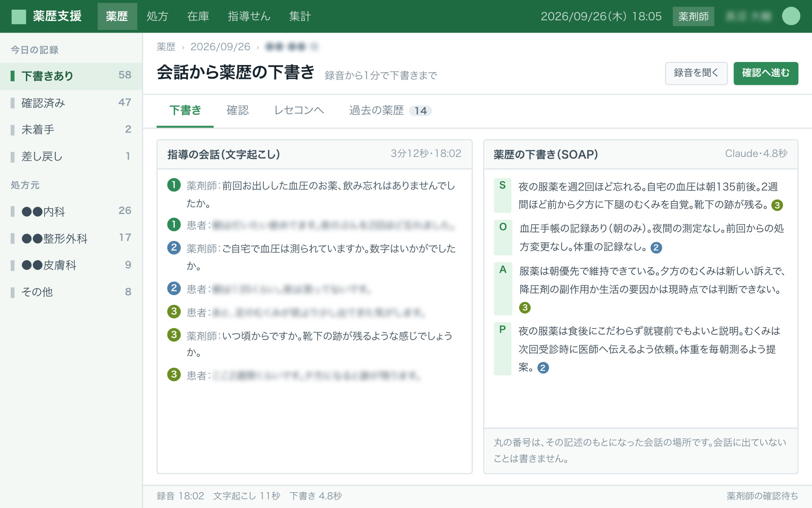The width and height of the screenshot is (812, 508).
Task: Click 薬剤師の確認待ち status text
Action: click(x=762, y=496)
